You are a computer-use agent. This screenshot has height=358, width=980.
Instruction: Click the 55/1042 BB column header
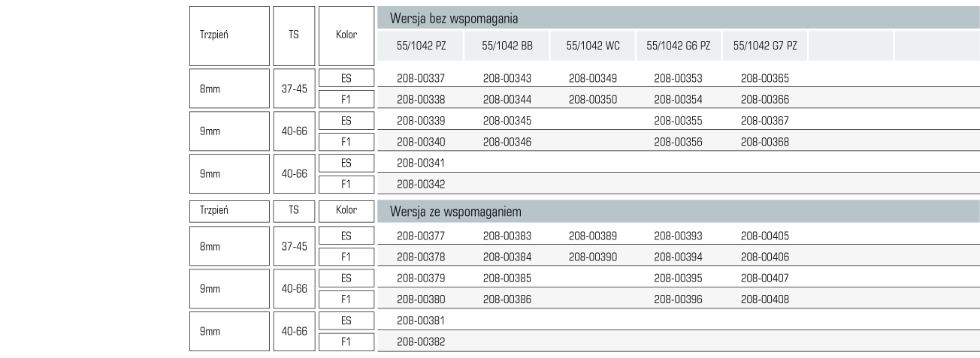click(x=508, y=47)
